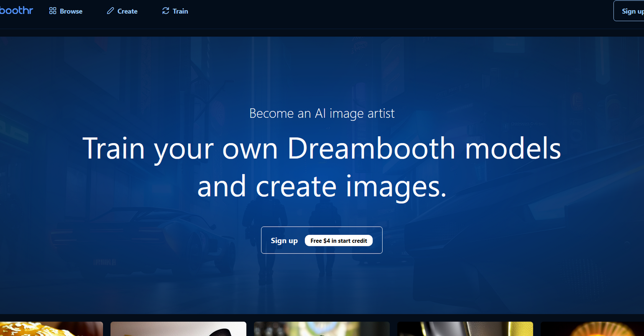644x336 pixels.
Task: Open the dark thumbnail with yellow stripe
Action: (465, 329)
